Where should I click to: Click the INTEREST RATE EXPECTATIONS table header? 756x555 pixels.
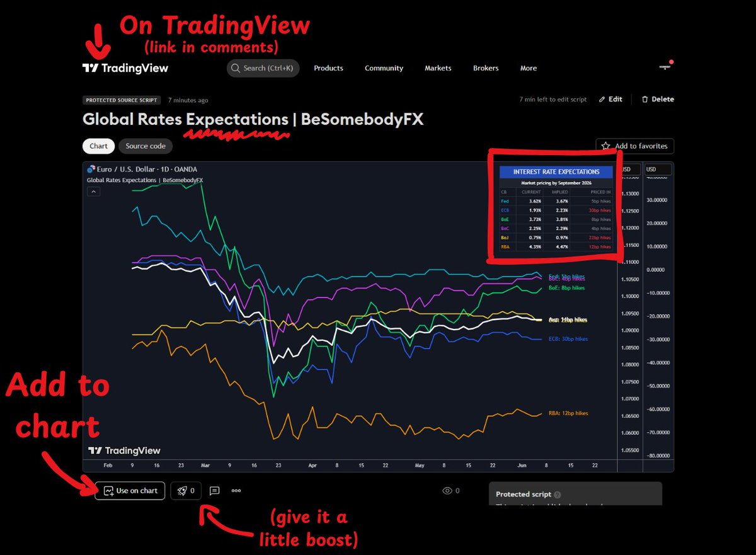point(556,171)
